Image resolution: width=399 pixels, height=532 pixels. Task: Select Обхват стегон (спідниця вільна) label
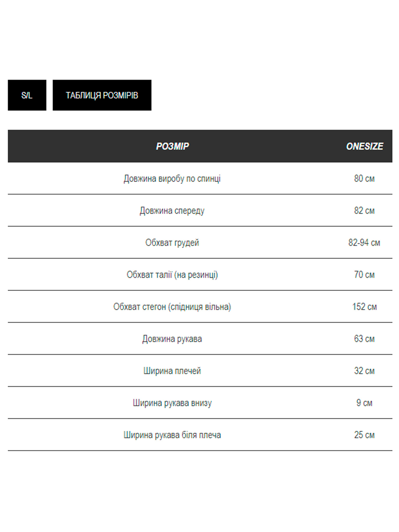click(172, 307)
